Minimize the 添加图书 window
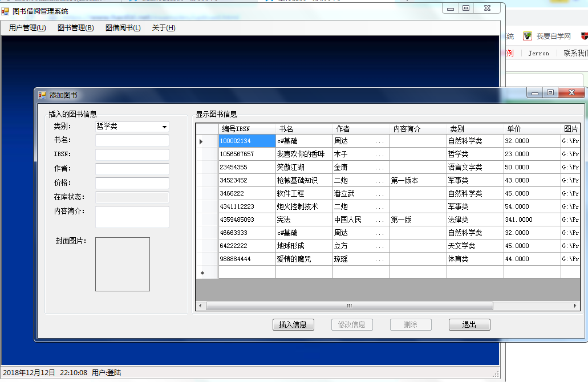Image resolution: width=588 pixels, height=382 pixels. pyautogui.click(x=535, y=92)
